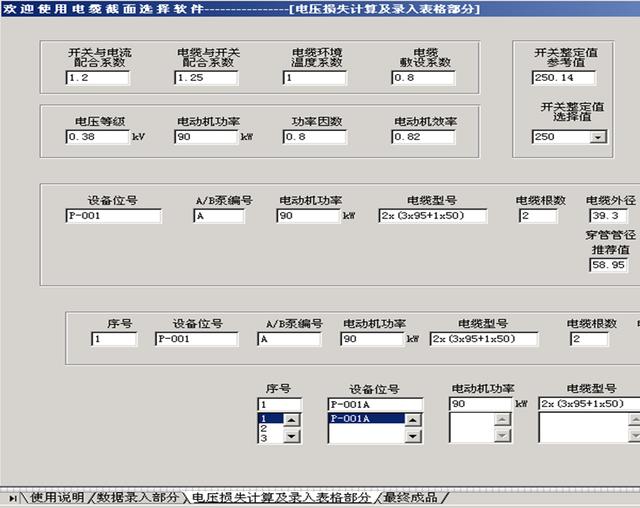Click the 开关整定值参考值 field showing 250.14
The image size is (640, 508).
tap(564, 78)
